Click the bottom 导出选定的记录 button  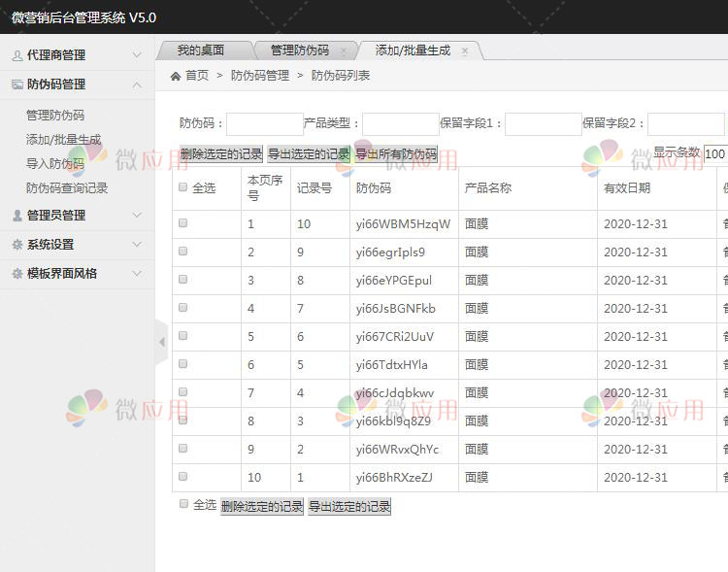pyautogui.click(x=349, y=506)
